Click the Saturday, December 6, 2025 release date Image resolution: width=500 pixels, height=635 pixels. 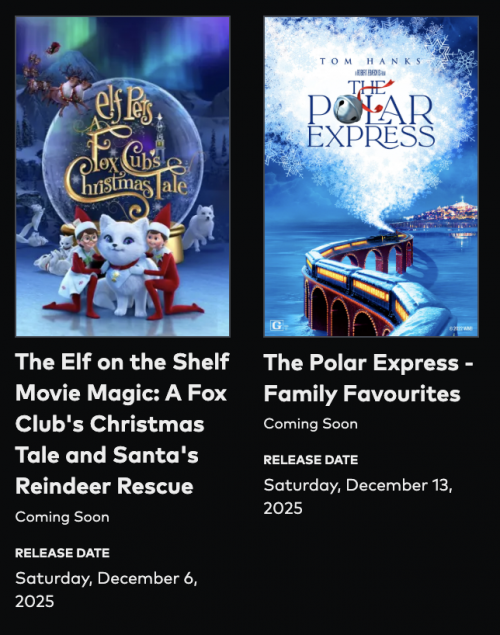point(106,590)
